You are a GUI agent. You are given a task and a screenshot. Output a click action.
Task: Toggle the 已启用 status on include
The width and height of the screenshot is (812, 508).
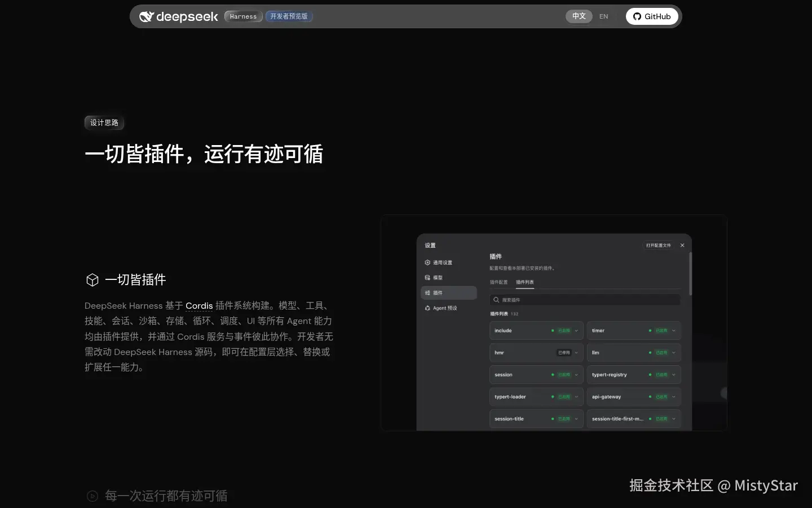564,331
